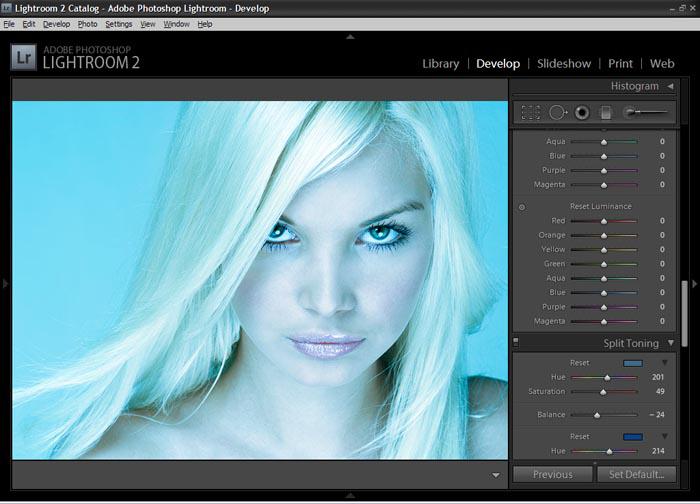This screenshot has height=504, width=700.
Task: Open the Develop menu
Action: click(x=56, y=24)
